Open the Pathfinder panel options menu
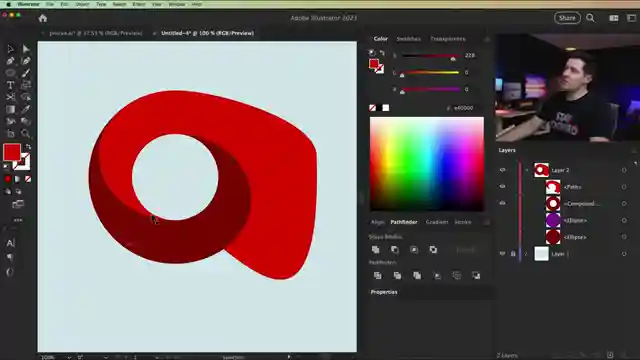The height and width of the screenshot is (360, 640). pos(487,222)
